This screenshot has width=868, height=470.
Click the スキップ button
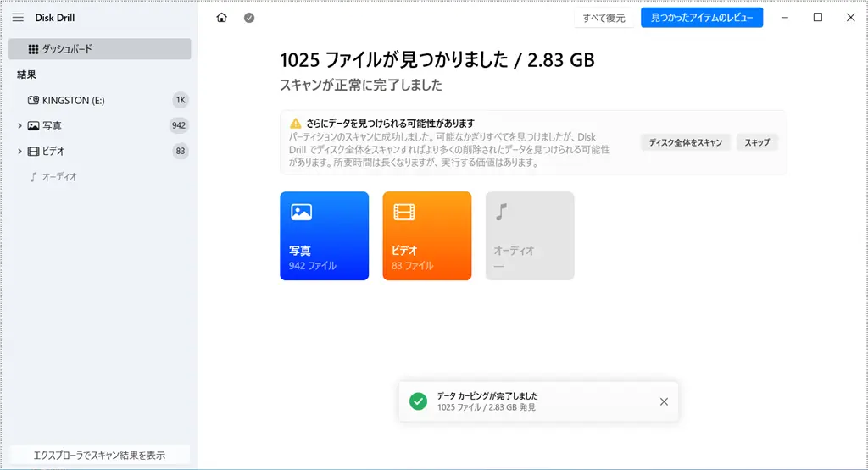pos(757,142)
